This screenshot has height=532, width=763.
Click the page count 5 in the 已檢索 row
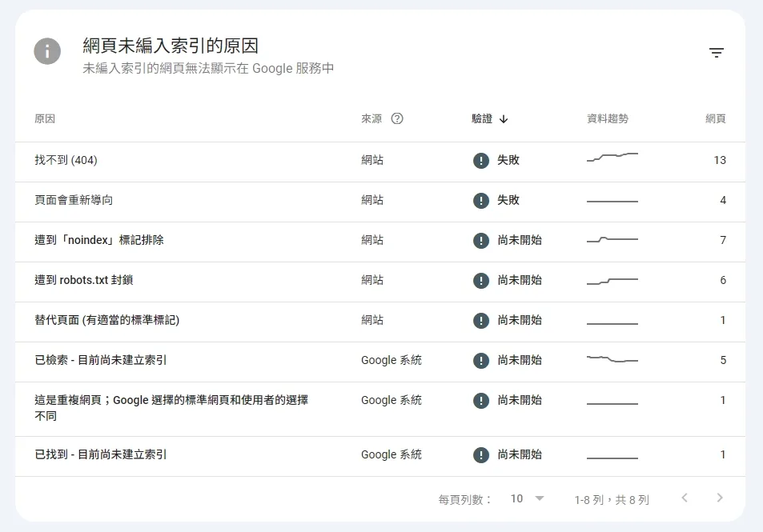[x=723, y=360]
